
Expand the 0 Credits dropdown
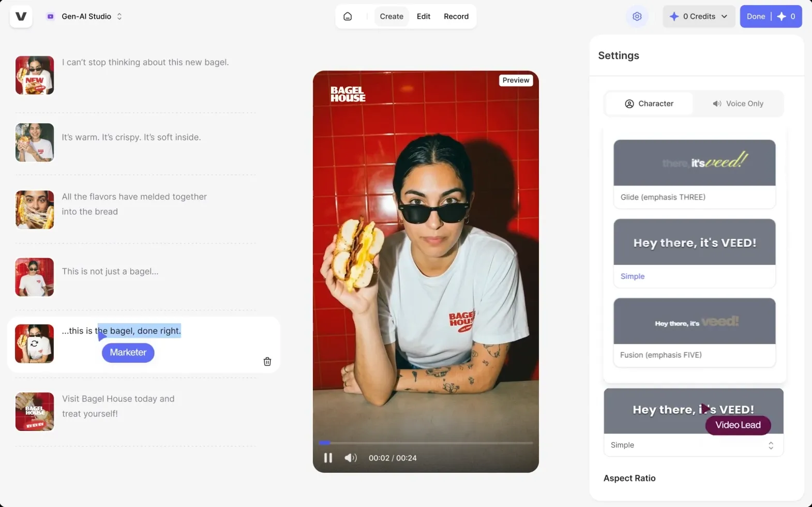pos(699,17)
